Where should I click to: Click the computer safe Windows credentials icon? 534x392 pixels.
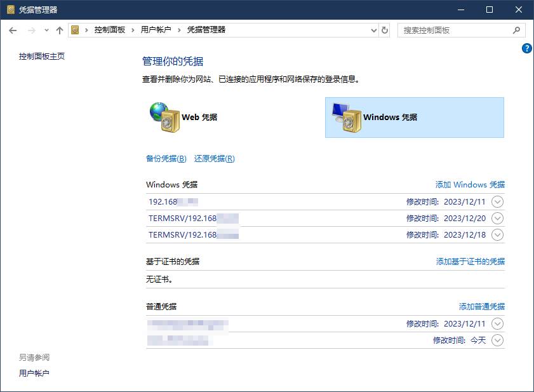(x=346, y=118)
